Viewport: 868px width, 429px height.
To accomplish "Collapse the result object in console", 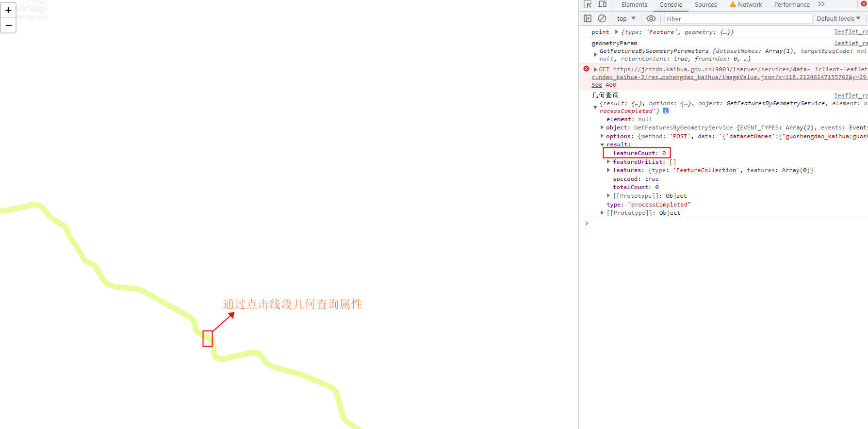I will (x=603, y=145).
